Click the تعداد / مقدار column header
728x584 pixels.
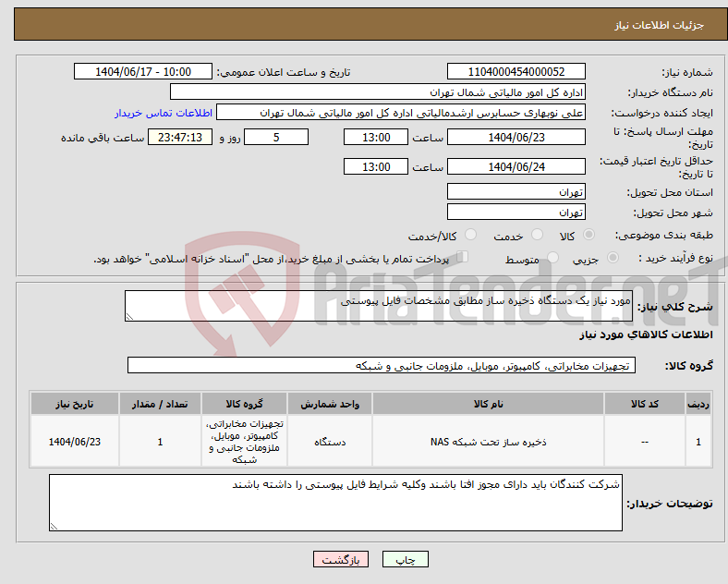pyautogui.click(x=160, y=404)
